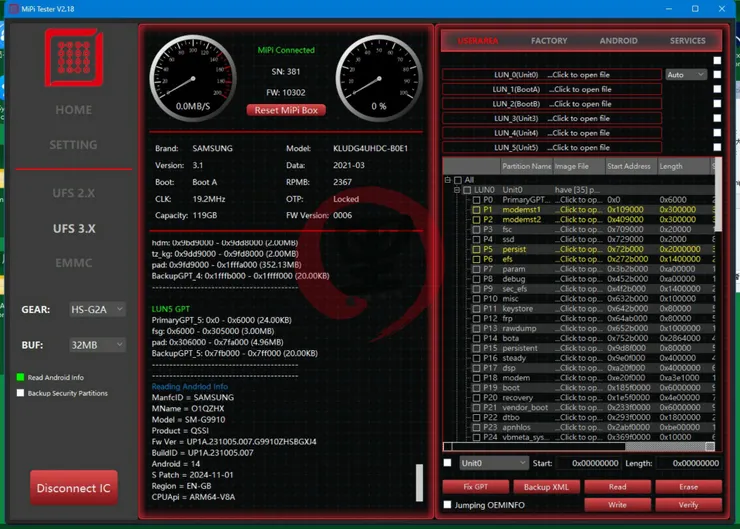Collapse the LUN0 tree node

(x=456, y=190)
